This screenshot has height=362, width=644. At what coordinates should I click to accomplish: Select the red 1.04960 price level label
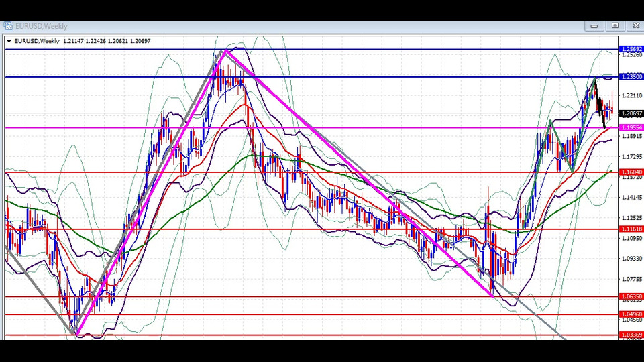[x=631, y=314]
